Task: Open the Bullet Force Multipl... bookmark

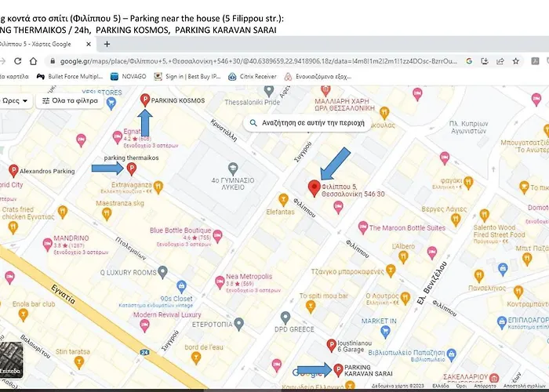Action: 70,76
